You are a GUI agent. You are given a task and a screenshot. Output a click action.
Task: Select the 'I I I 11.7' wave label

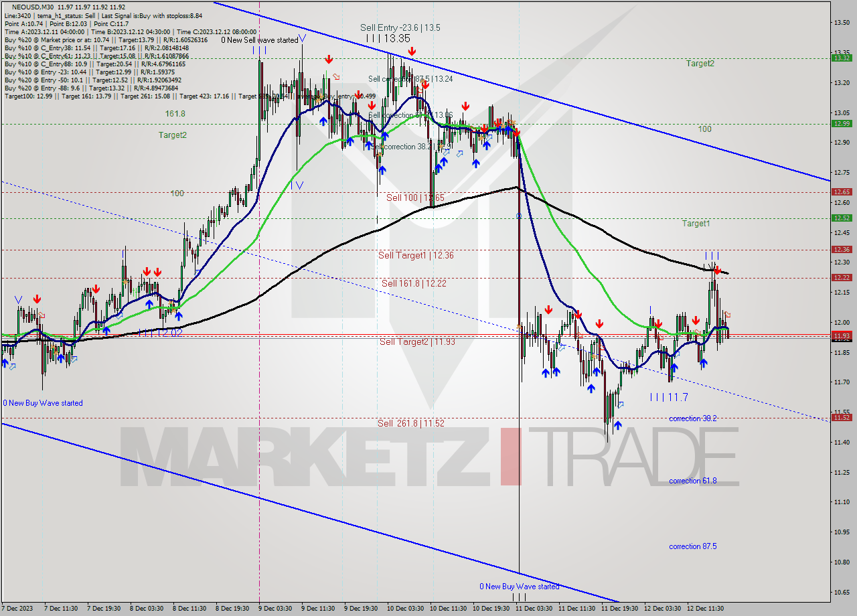(669, 397)
